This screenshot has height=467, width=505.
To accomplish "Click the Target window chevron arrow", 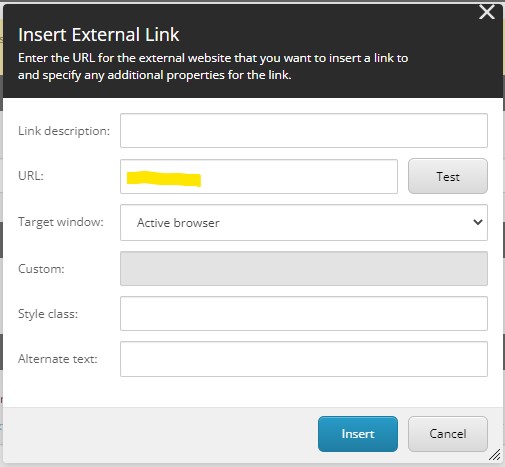I will (478, 222).
